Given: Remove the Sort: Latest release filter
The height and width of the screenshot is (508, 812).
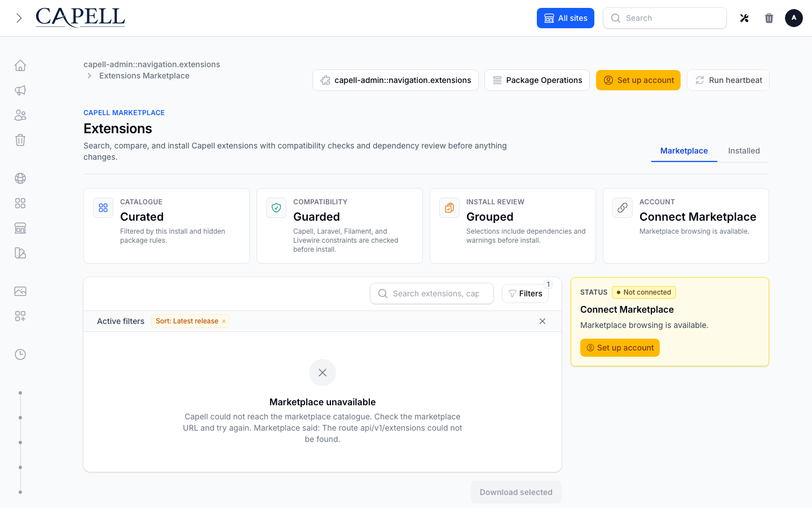Looking at the screenshot, I should coord(224,321).
